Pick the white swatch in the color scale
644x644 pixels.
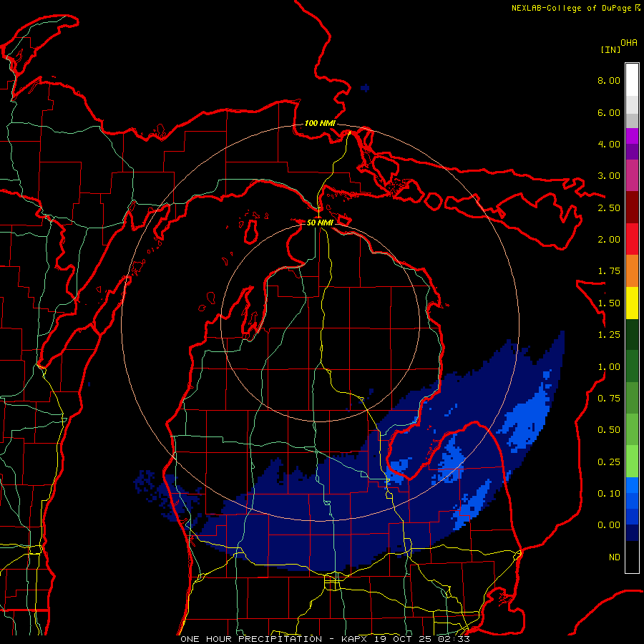[632, 80]
